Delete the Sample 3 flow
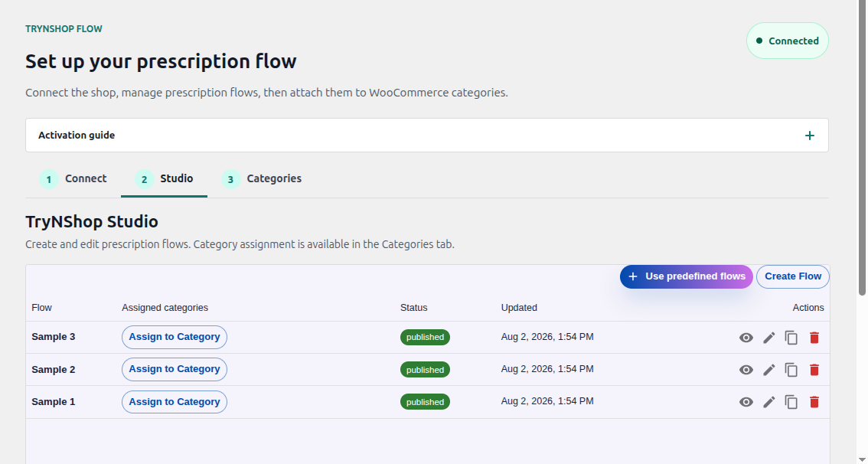 pyautogui.click(x=814, y=338)
